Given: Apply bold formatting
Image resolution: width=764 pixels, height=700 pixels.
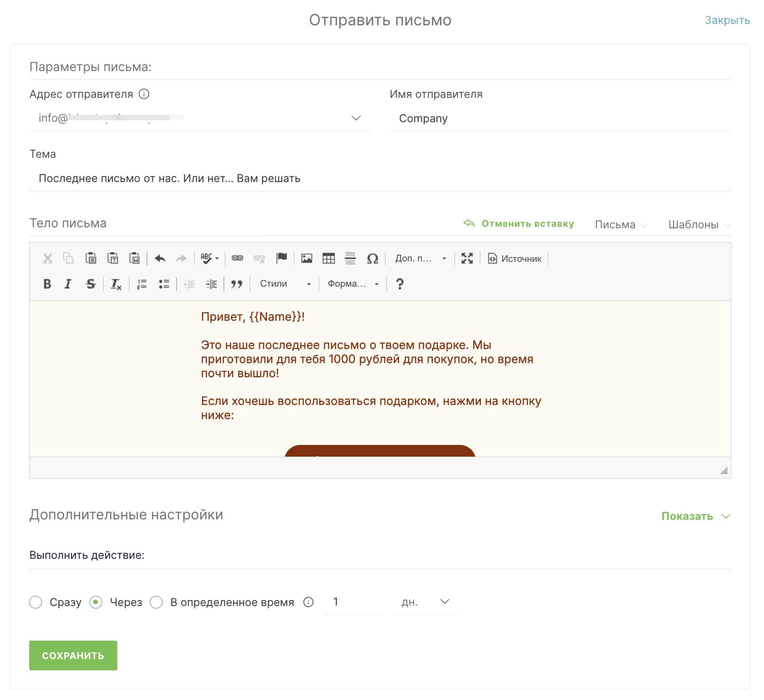Looking at the screenshot, I should 47,284.
